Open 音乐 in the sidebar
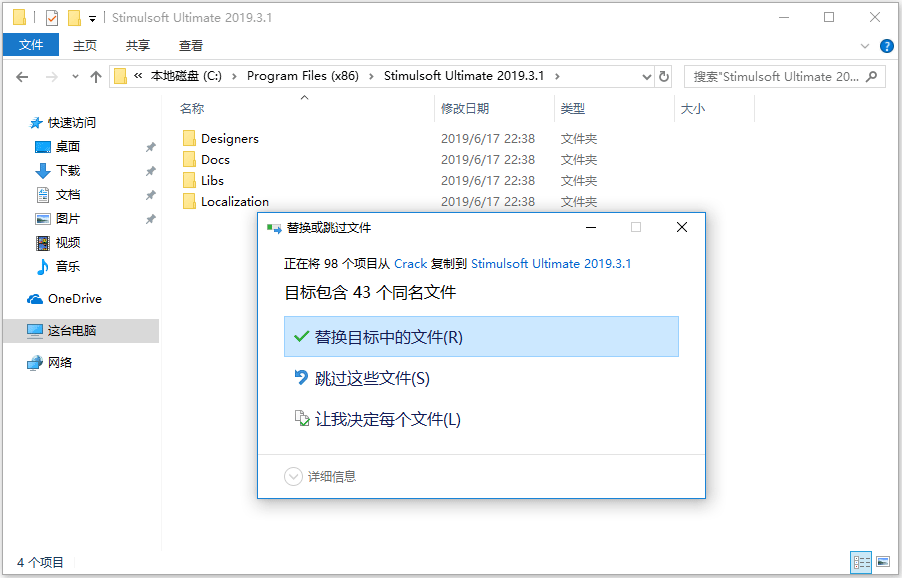This screenshot has width=902, height=578. pyautogui.click(x=67, y=267)
